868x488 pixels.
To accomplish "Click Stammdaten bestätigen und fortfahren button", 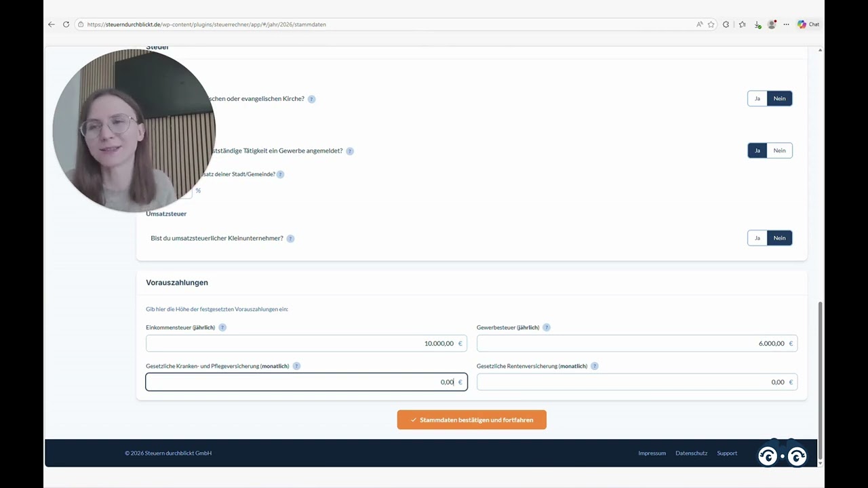I will pyautogui.click(x=472, y=420).
